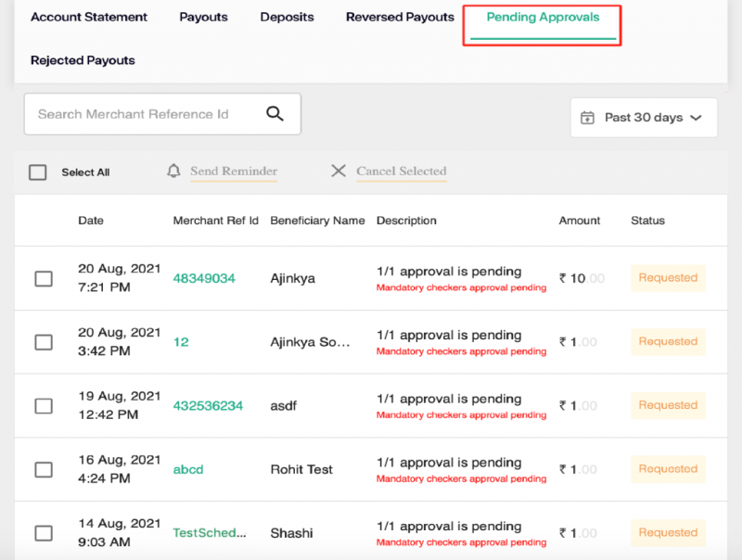Click beneficiary name asdf

click(x=284, y=406)
